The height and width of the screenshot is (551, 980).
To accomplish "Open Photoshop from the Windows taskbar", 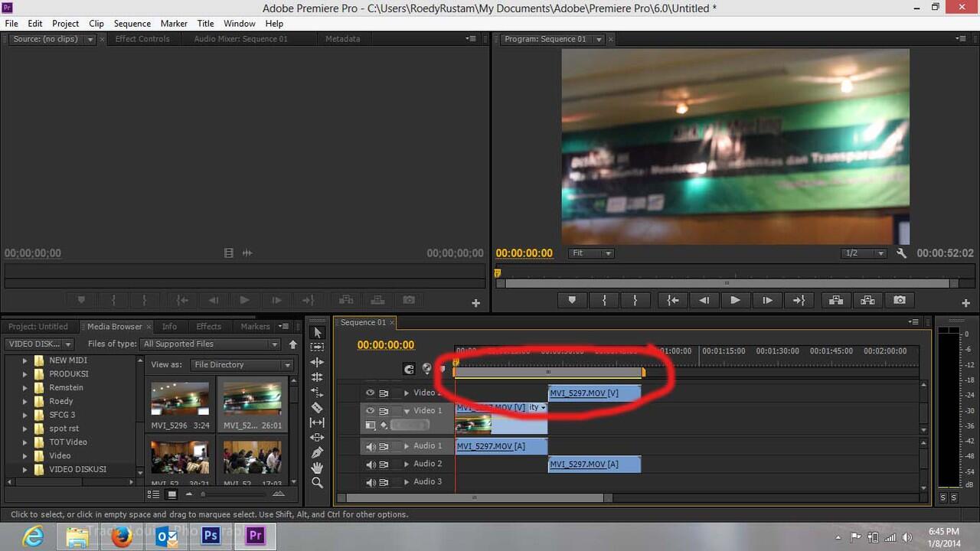I will [211, 536].
